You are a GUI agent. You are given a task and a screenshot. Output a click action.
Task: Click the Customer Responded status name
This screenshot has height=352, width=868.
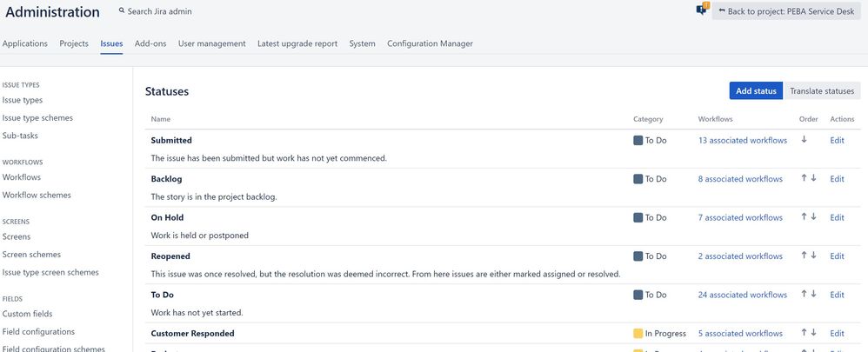(192, 333)
